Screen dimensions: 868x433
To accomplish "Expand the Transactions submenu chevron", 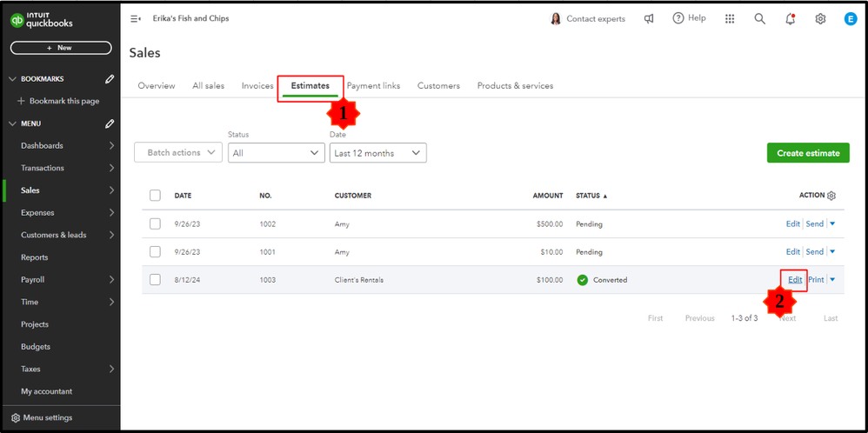I will click(111, 168).
